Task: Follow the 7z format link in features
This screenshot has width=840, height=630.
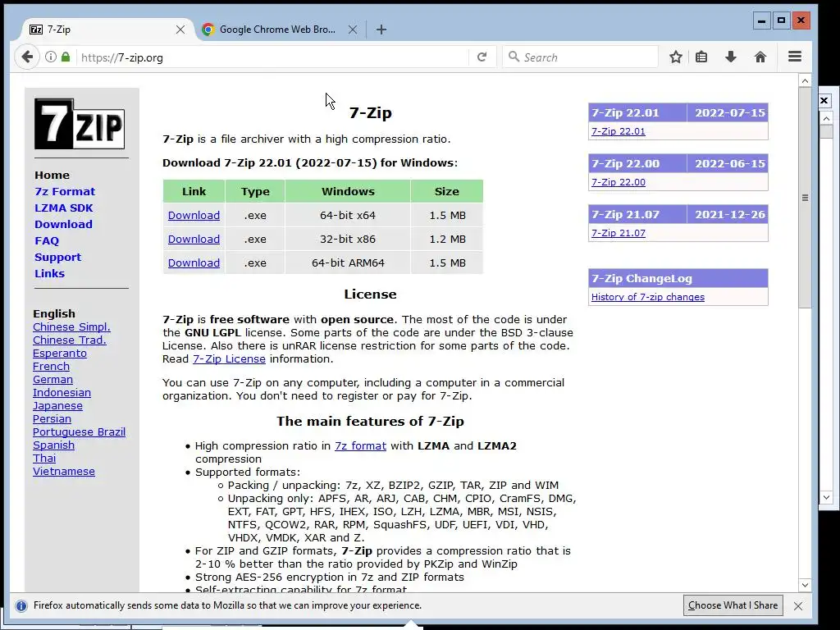Action: [361, 445]
